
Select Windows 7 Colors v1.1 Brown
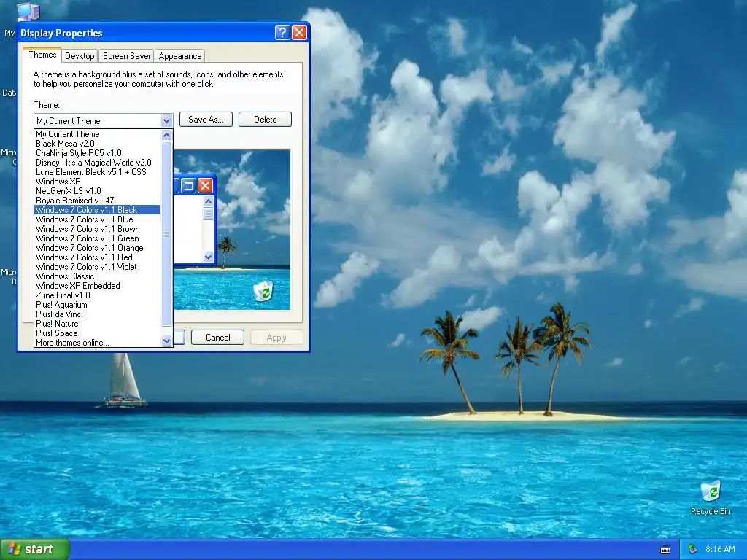pos(98,229)
